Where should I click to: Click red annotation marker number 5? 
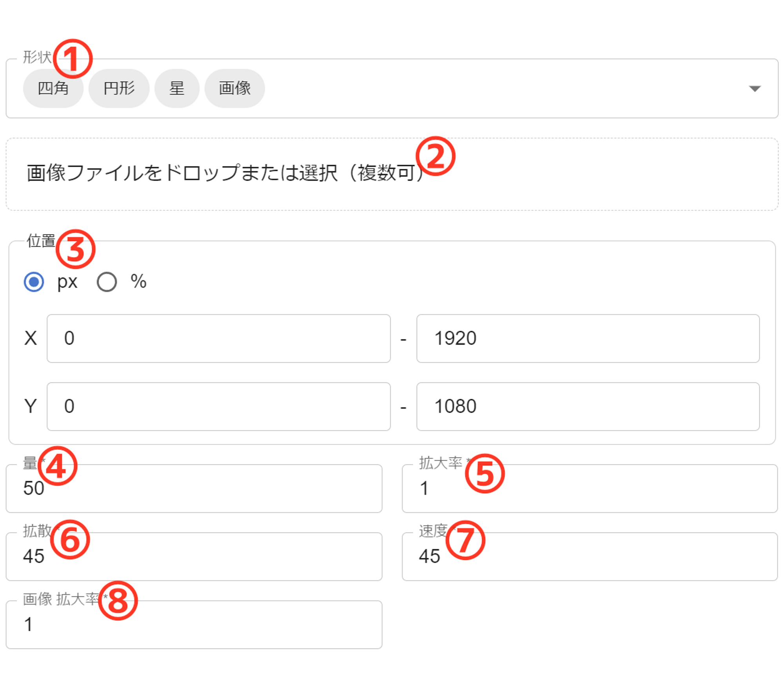[485, 473]
